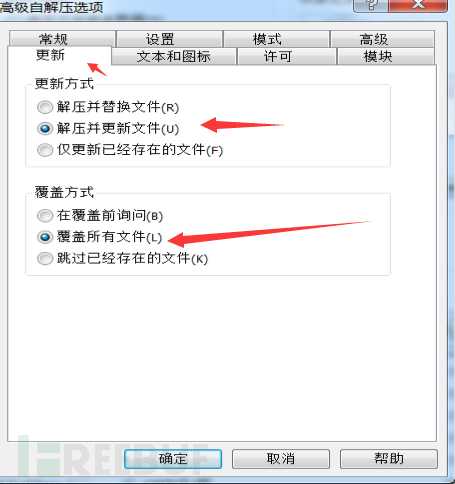This screenshot has height=484, width=455.
Task: Switch to the 许可 tab
Action: pos(287,56)
